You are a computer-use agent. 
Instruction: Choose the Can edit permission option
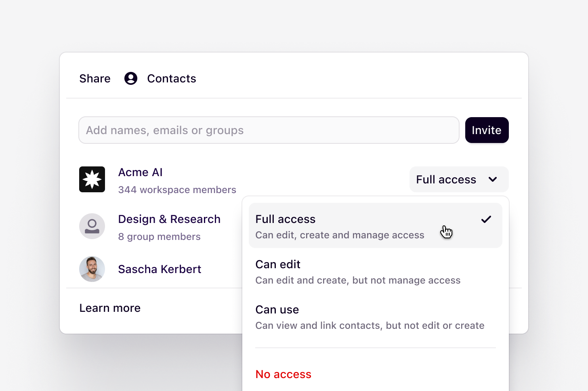(376, 272)
